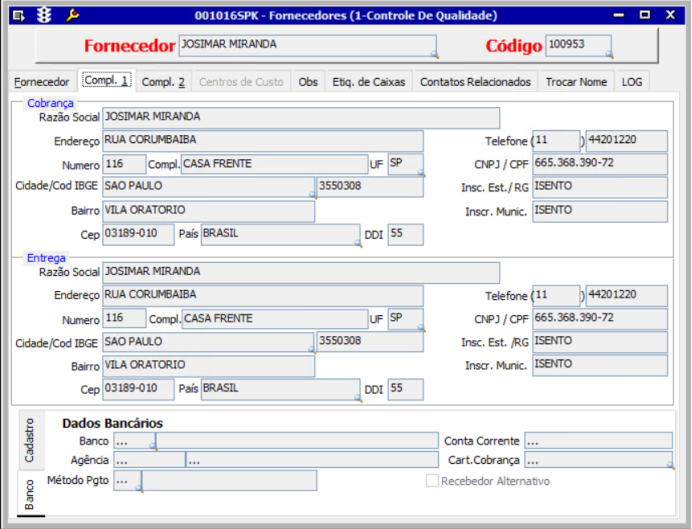Open País lookup in Entrega section
The image size is (692, 529).
point(358,398)
